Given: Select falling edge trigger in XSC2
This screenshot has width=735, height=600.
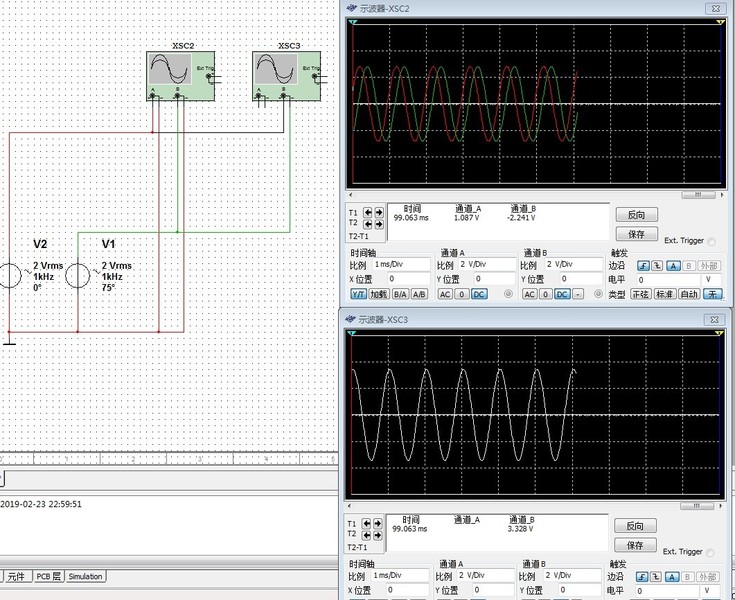Looking at the screenshot, I should (x=658, y=265).
